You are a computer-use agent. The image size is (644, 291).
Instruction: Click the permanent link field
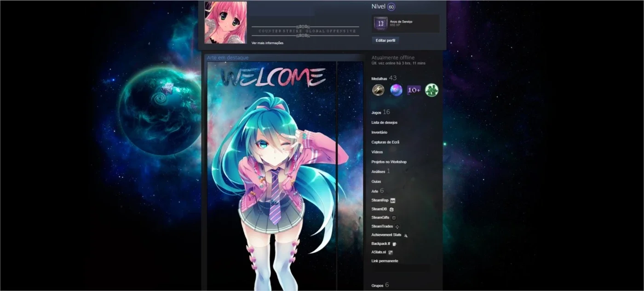click(x=401, y=268)
